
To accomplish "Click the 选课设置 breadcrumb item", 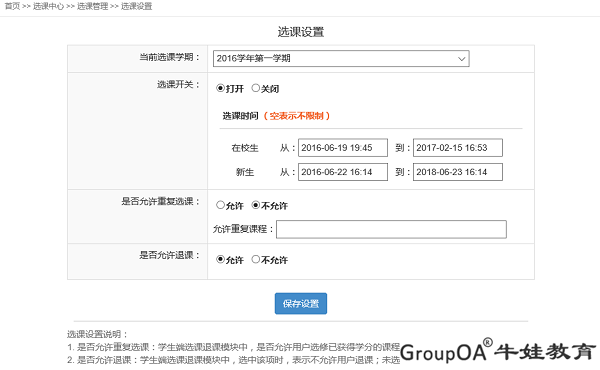I will point(137,6).
